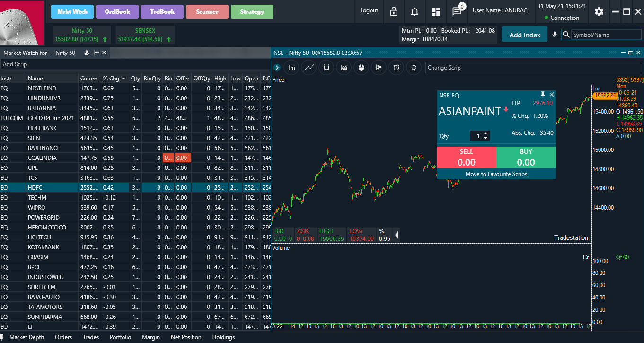The width and height of the screenshot is (644, 343).
Task: Select the GOLD 04 Jun 2021 row
Action: point(135,118)
